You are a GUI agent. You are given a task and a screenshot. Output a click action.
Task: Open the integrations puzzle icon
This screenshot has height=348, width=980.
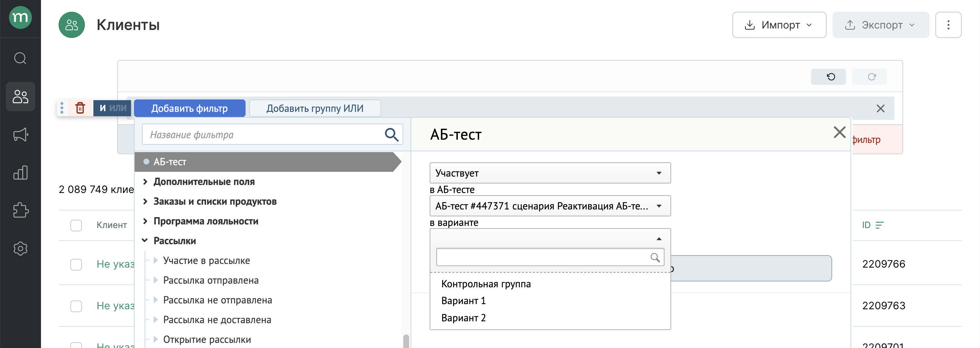(x=20, y=210)
